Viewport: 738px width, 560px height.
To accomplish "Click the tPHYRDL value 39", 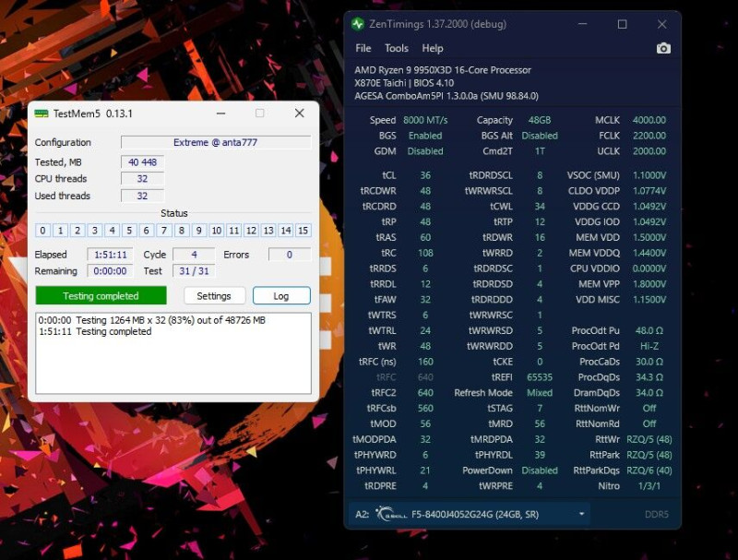I will pyautogui.click(x=540, y=455).
